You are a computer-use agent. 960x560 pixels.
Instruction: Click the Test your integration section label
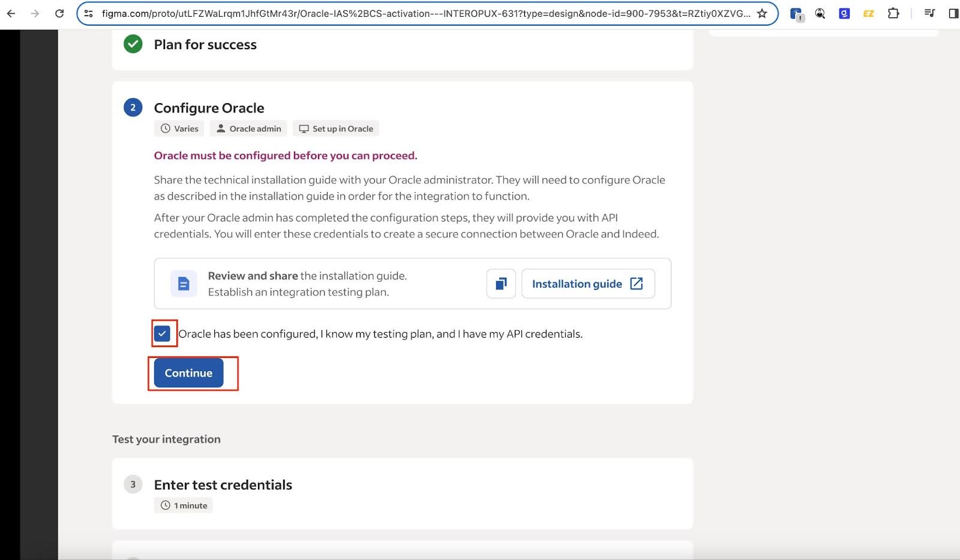click(166, 439)
